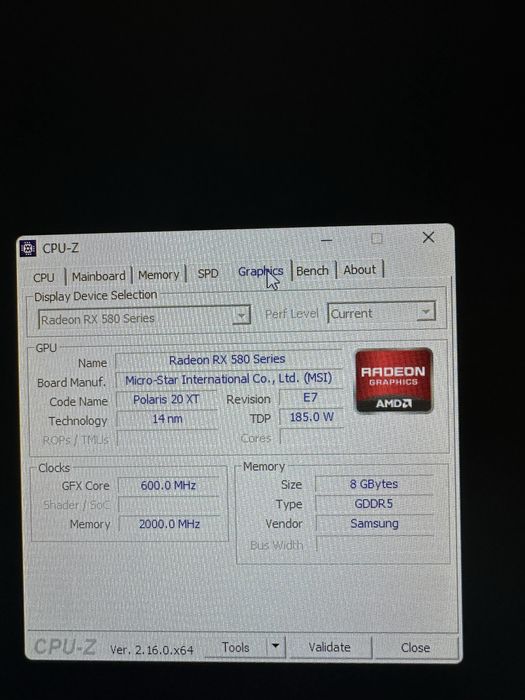Click the GPU Name field Radeon RX 580 Series
Screen dimensions: 525x700
click(x=228, y=359)
